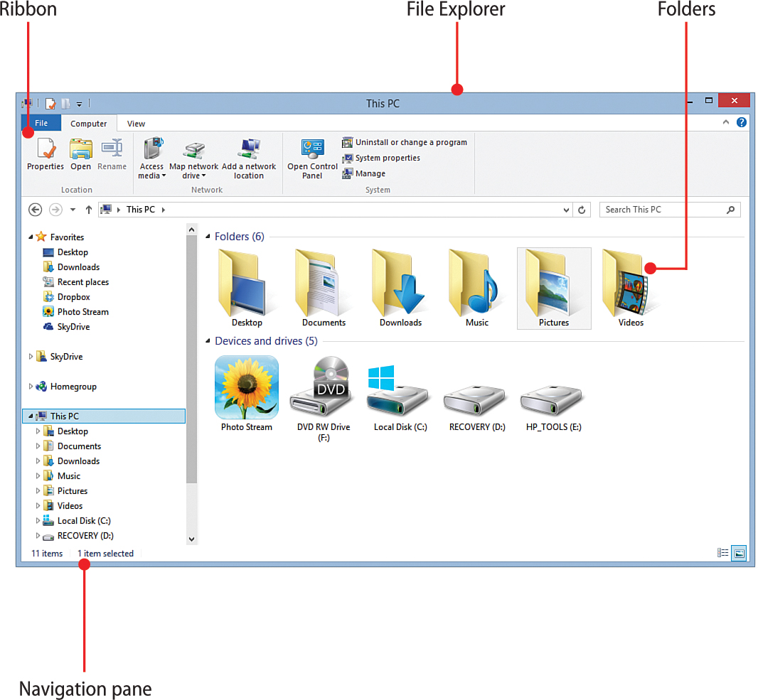Screen dimensions: 758x700
Task: Switch to Details view in status bar
Action: pos(722,553)
